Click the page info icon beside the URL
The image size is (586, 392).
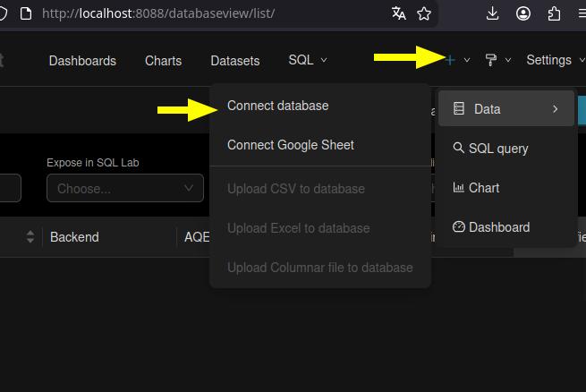click(26, 13)
